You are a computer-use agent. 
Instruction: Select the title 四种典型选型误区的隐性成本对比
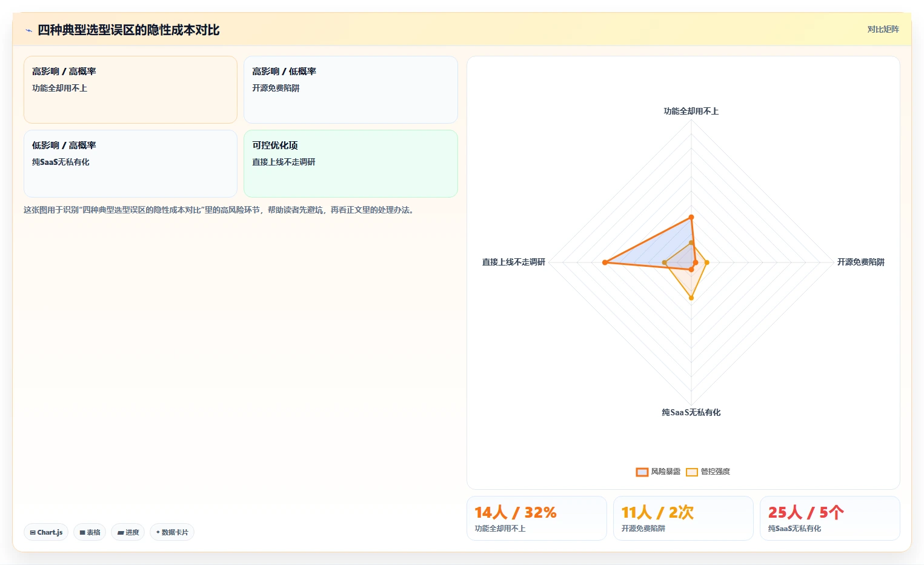pos(128,30)
